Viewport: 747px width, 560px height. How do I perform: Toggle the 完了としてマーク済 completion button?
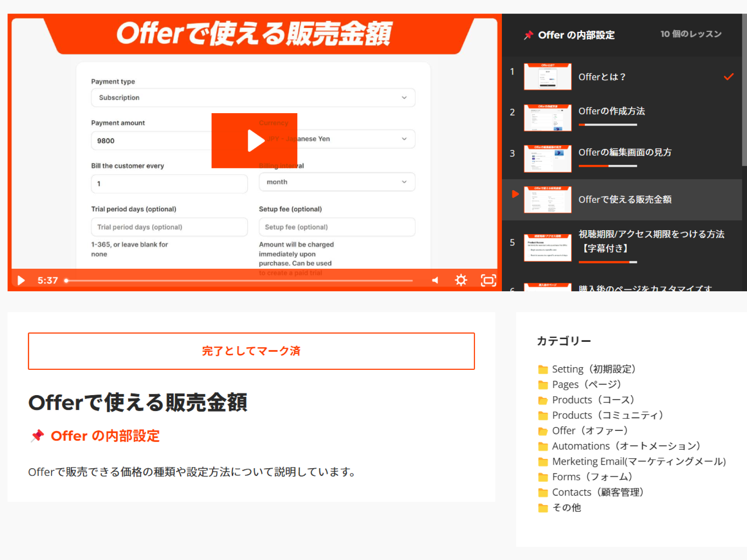[x=251, y=351]
